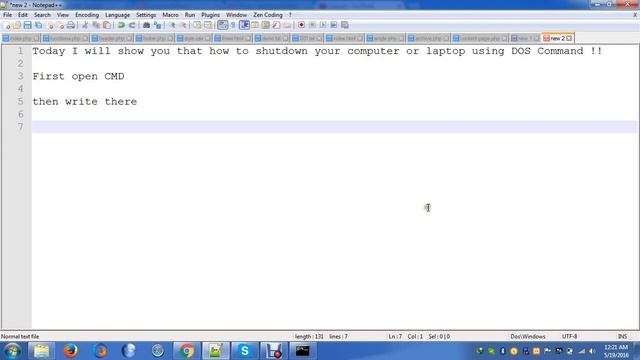Image resolution: width=640 pixels, height=360 pixels.
Task: Close the Notepad++ document with menu-bar X
Action: point(635,15)
